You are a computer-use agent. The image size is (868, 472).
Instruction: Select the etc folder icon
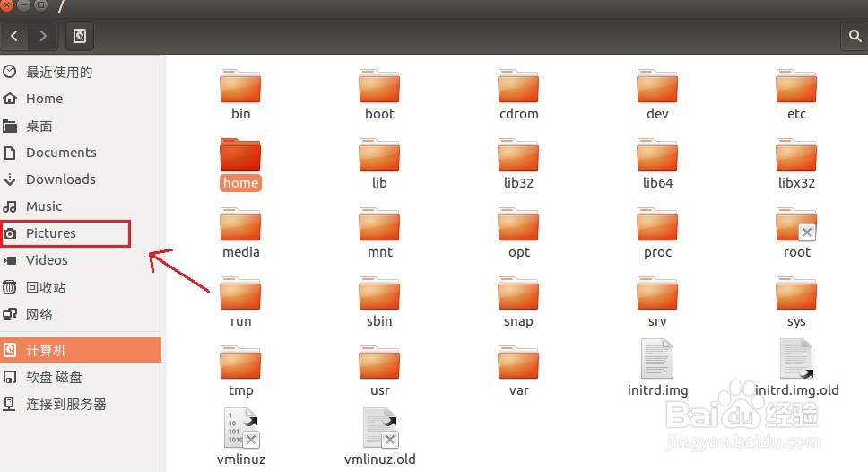pyautogui.click(x=796, y=86)
